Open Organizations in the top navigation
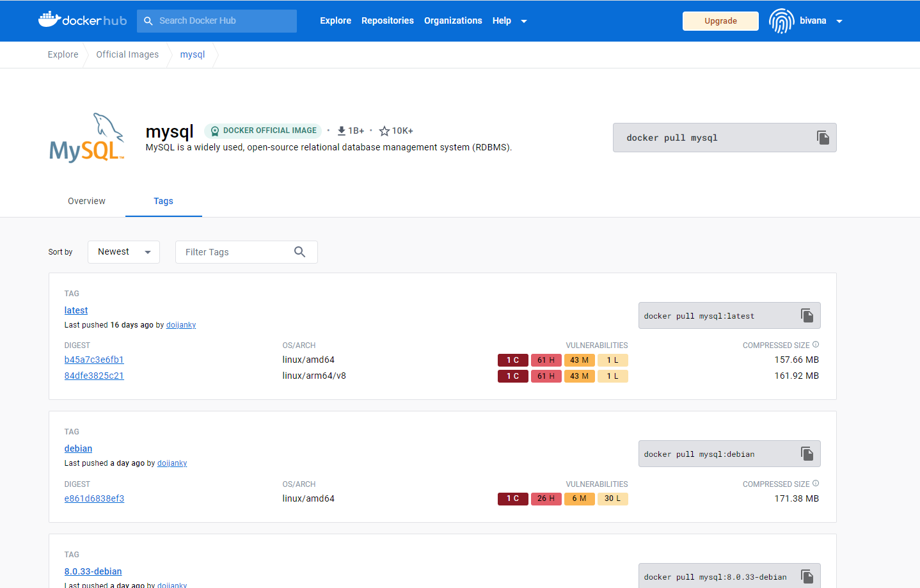This screenshot has height=588, width=920. [453, 20]
